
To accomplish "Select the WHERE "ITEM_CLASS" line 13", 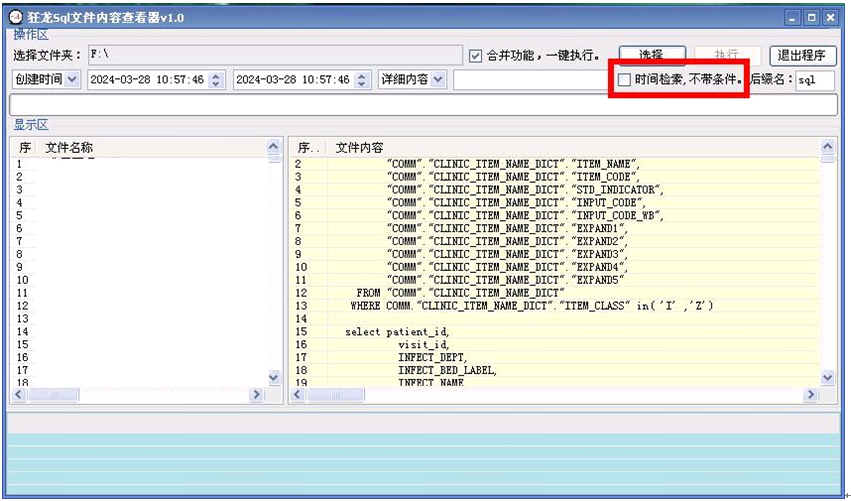I will (x=556, y=306).
